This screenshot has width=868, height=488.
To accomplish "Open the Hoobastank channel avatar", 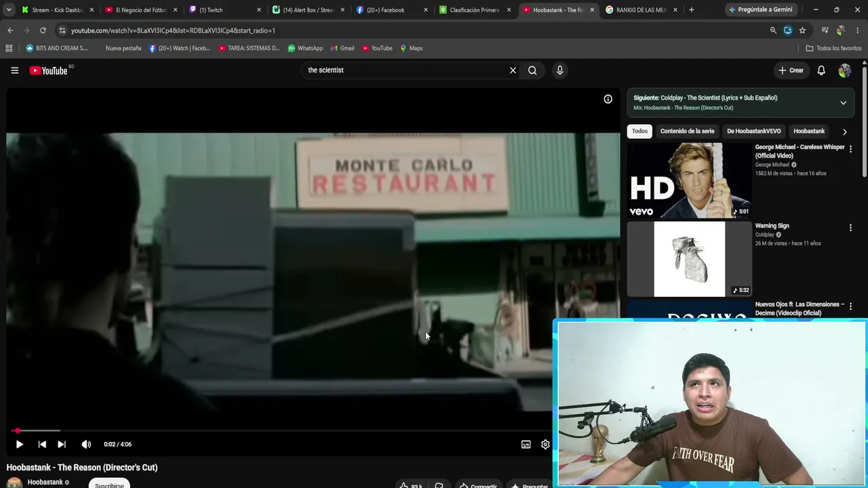I will tap(14, 483).
